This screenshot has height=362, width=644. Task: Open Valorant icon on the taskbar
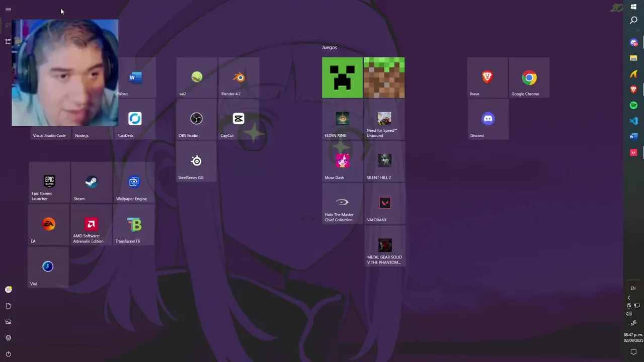pos(633,152)
